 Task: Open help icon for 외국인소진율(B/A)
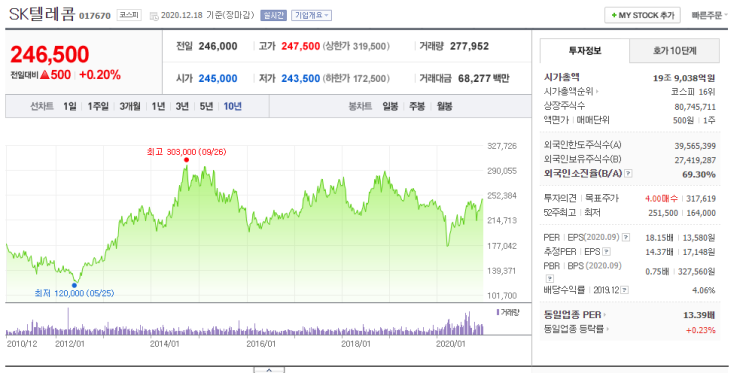pyautogui.click(x=628, y=174)
